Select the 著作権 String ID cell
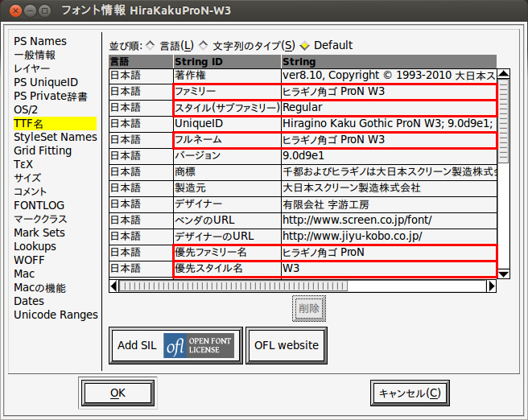This screenshot has width=528, height=420. pyautogui.click(x=227, y=76)
